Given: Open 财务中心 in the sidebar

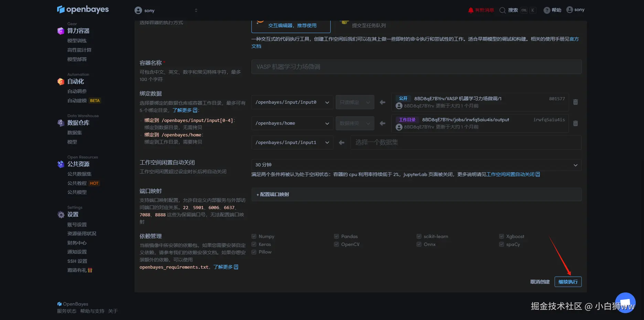Looking at the screenshot, I should 77,243.
